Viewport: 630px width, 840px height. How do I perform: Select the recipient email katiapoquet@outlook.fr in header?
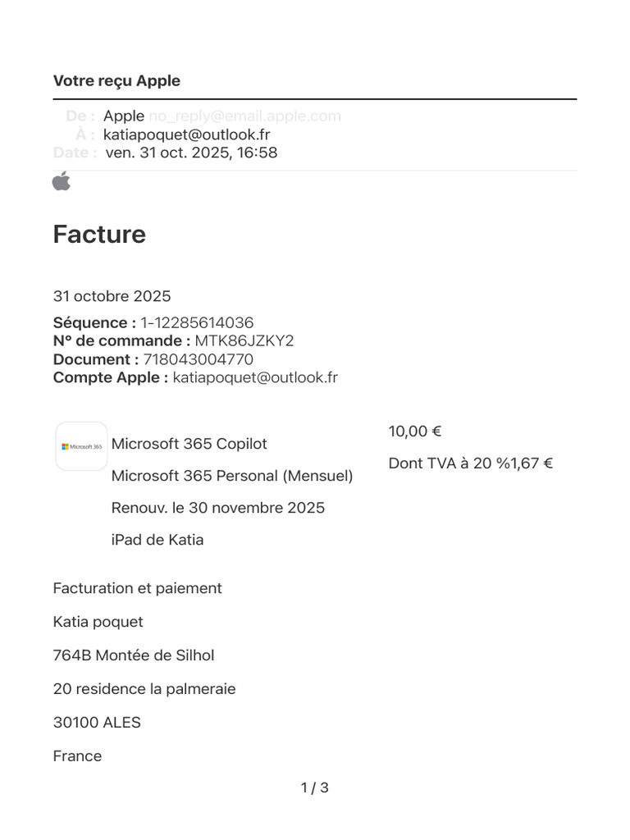(x=186, y=135)
